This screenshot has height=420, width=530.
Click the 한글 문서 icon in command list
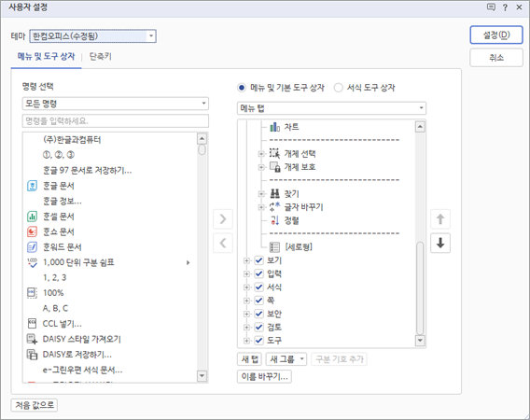[32, 186]
